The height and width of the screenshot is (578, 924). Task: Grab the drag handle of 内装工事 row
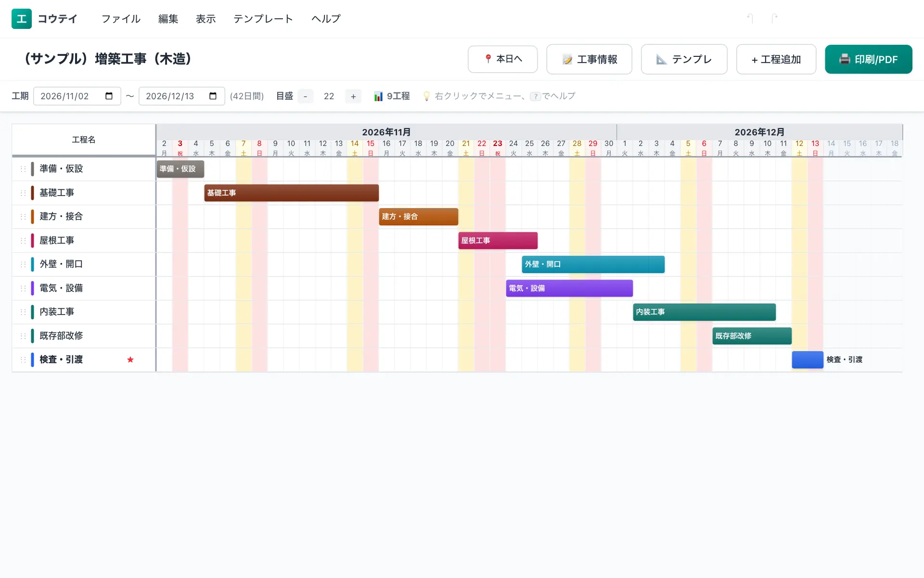tap(23, 312)
